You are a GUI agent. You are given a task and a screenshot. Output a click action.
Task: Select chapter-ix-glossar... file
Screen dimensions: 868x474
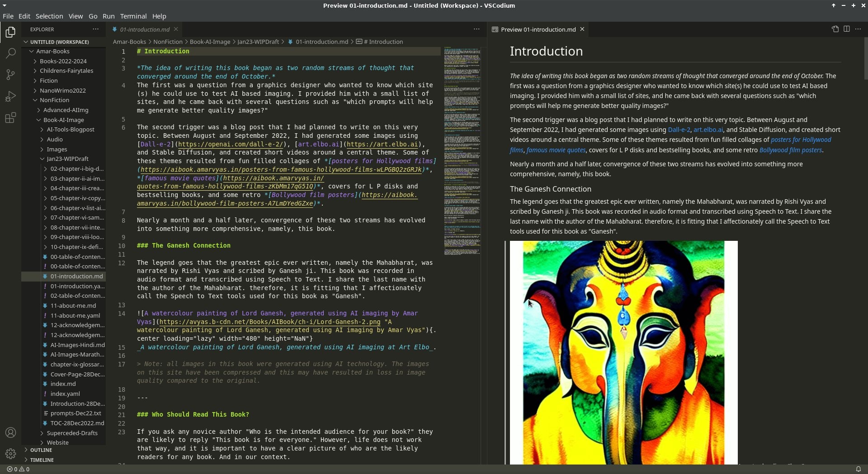pyautogui.click(x=77, y=365)
